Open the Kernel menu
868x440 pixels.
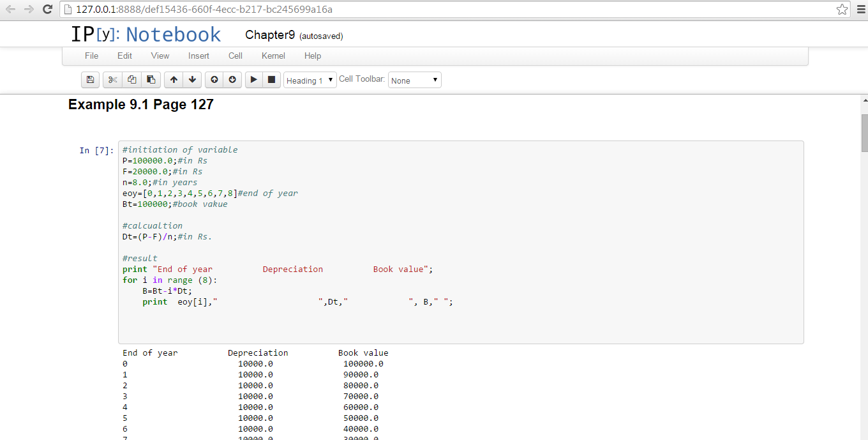point(273,56)
